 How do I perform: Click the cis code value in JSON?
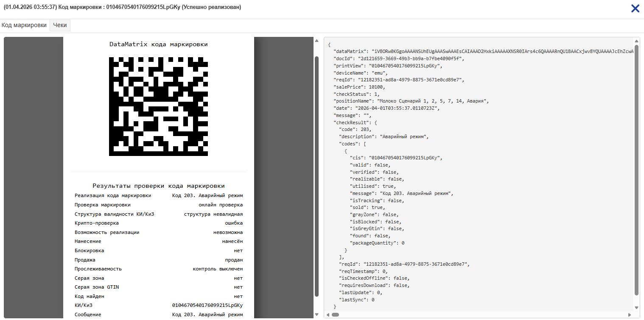[405, 158]
